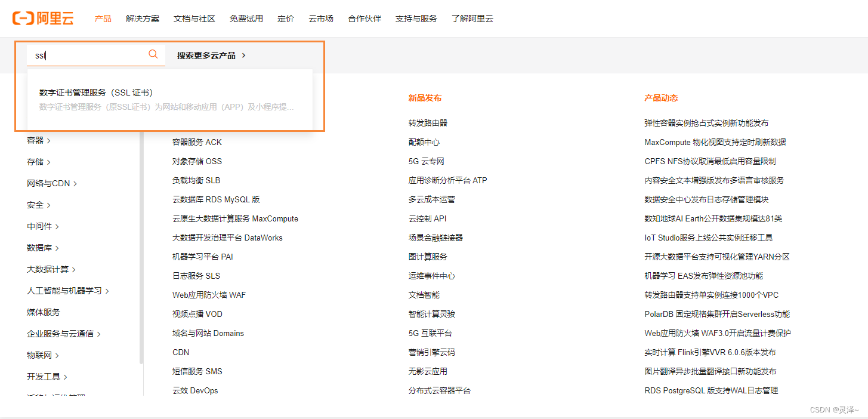Open 云数据库 RDS MySQL 版
The image size is (868, 419).
tap(216, 199)
